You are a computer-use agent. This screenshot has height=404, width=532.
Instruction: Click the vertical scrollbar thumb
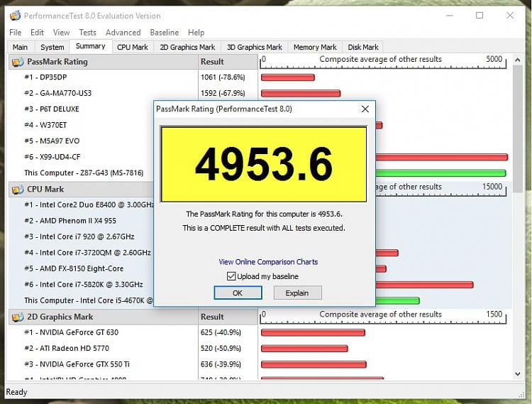pos(518,129)
